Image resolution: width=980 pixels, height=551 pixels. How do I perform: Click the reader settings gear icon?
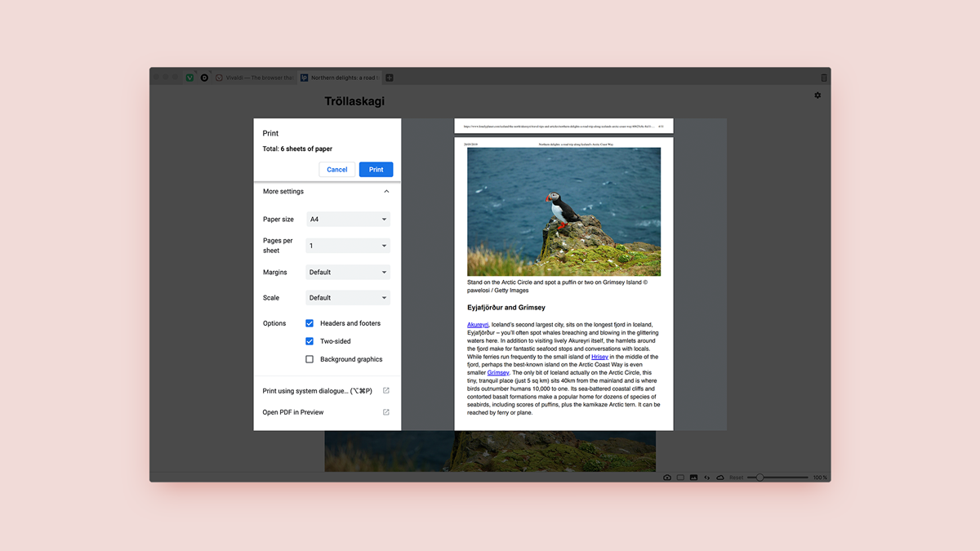pos(817,96)
